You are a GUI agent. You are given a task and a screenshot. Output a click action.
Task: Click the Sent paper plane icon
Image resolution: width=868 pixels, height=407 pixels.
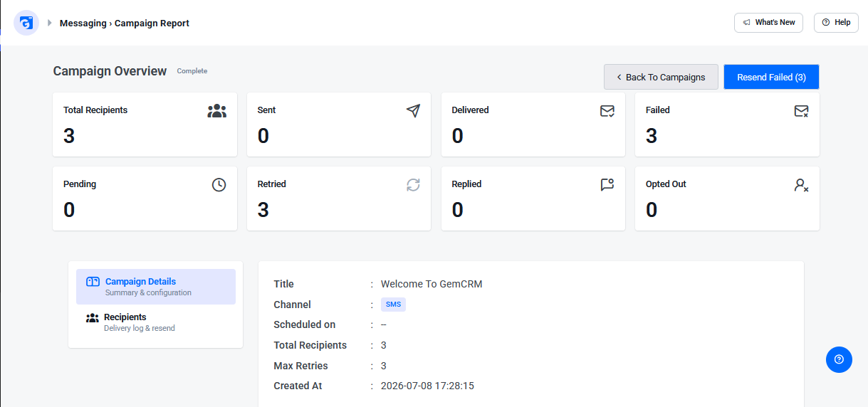click(413, 110)
